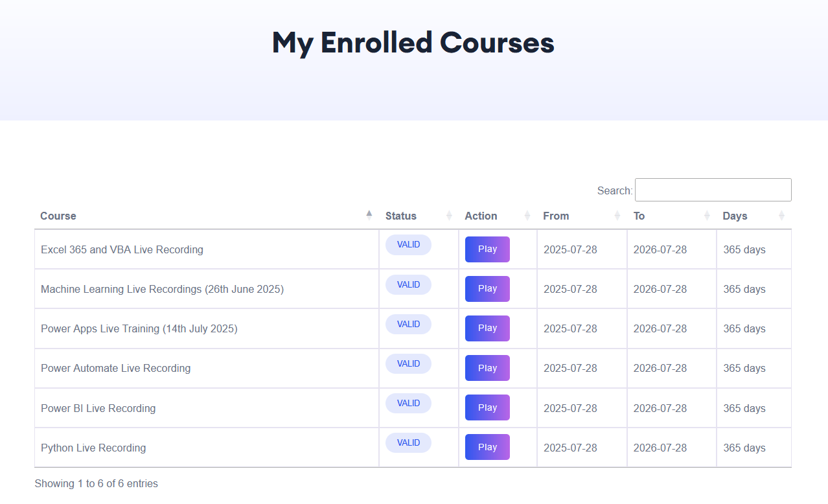Play the Machine Learning Live Recordings course
828x504 pixels.
pyautogui.click(x=487, y=288)
